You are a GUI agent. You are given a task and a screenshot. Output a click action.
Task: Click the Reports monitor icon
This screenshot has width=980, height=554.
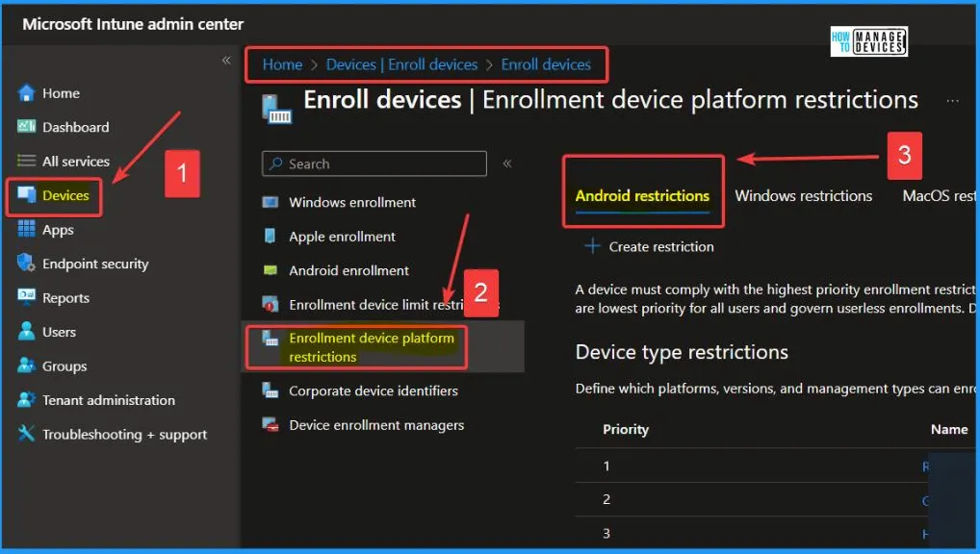point(26,297)
